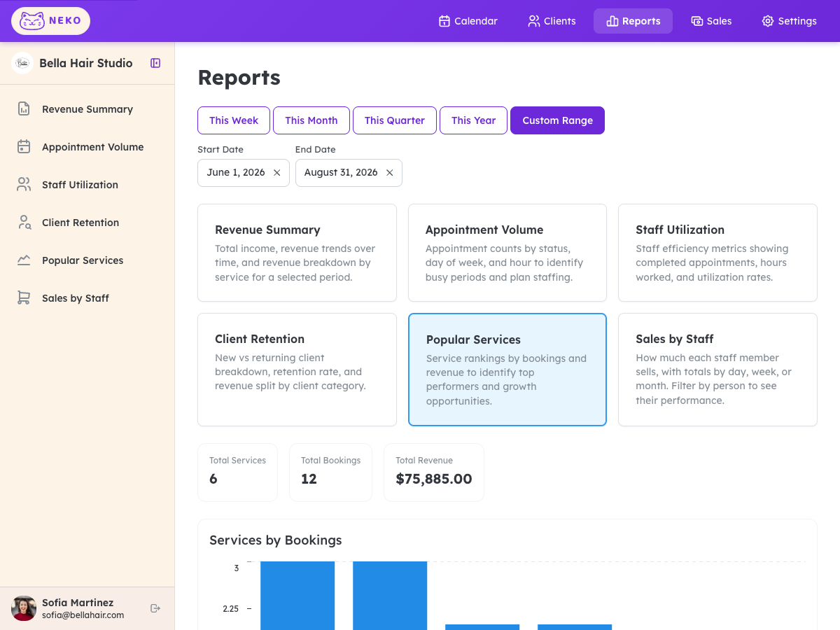Click the Sales icon in top navigation
Screen dimensions: 840x630
point(696,21)
